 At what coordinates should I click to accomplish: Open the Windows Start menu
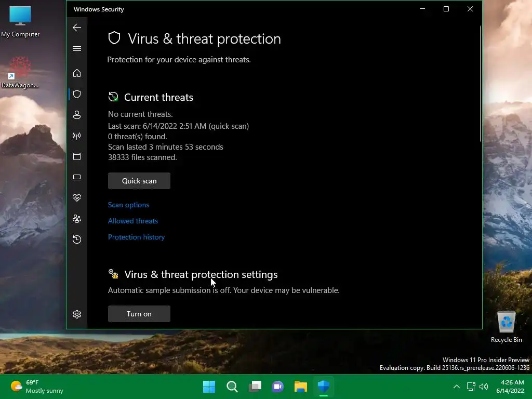click(209, 387)
